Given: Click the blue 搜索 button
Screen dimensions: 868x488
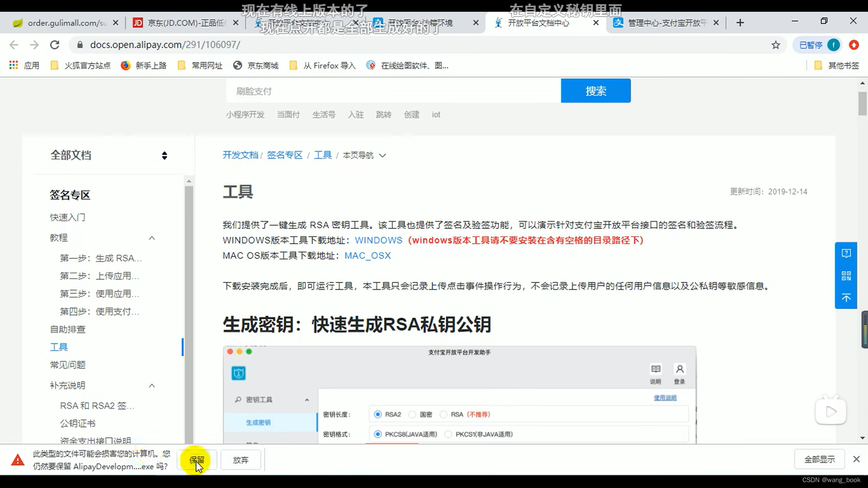Looking at the screenshot, I should (596, 91).
